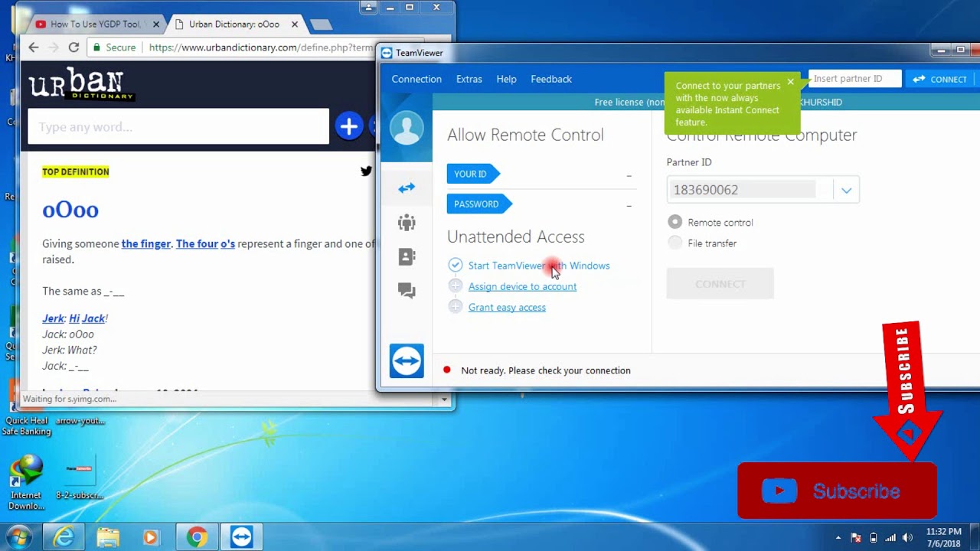Viewport: 980px width, 551px height.
Task: Open the Windows Start menu
Action: point(18,537)
